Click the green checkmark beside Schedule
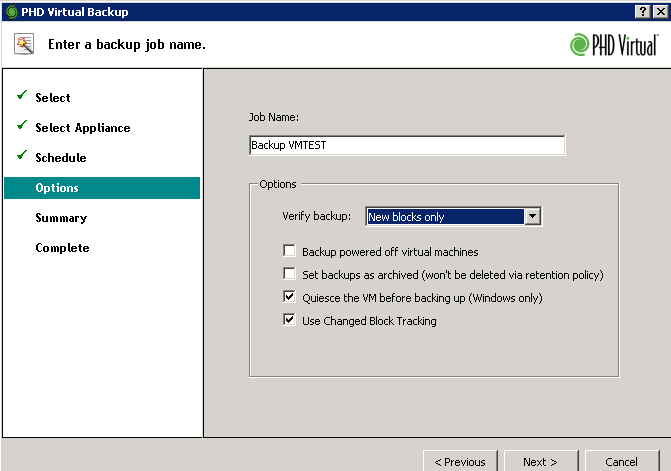 point(22,155)
